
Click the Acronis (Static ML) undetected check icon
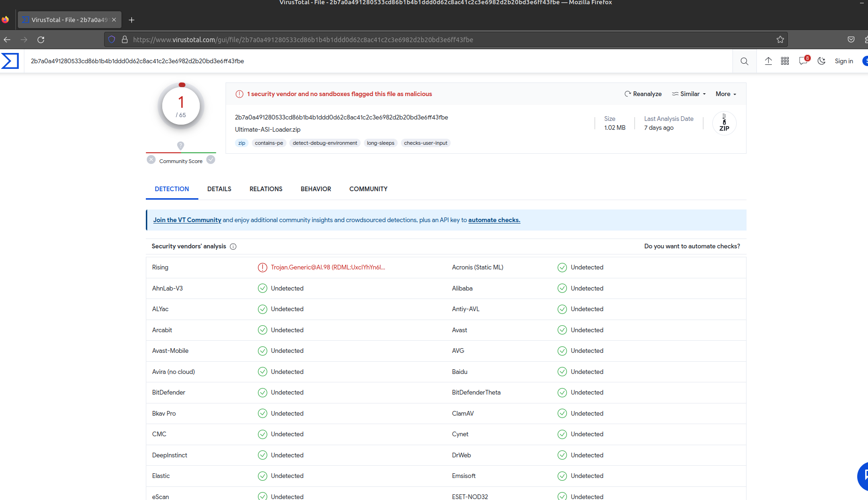click(562, 268)
